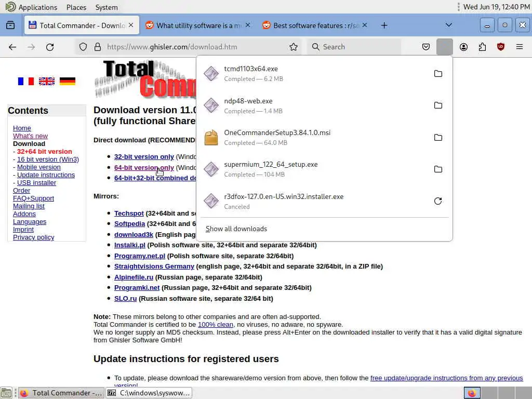This screenshot has height=399, width=532.
Task: Close the 'What utility software' tab
Action: tap(248, 25)
